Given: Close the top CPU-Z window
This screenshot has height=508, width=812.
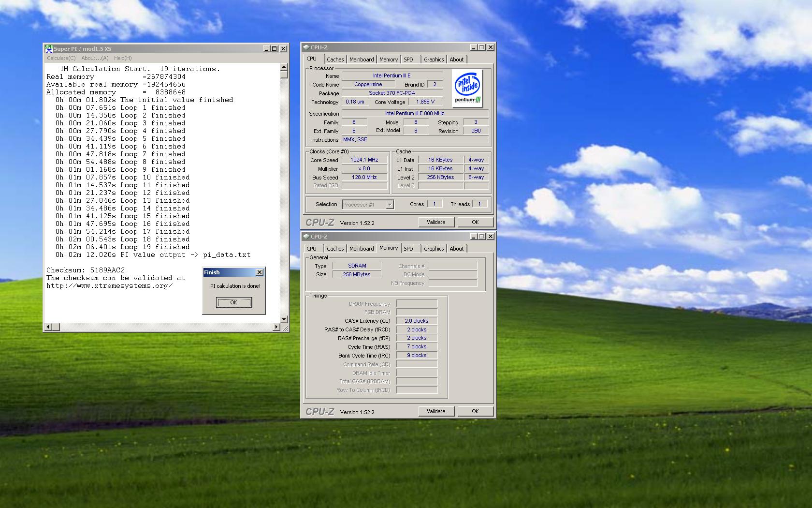Looking at the screenshot, I should tap(491, 47).
